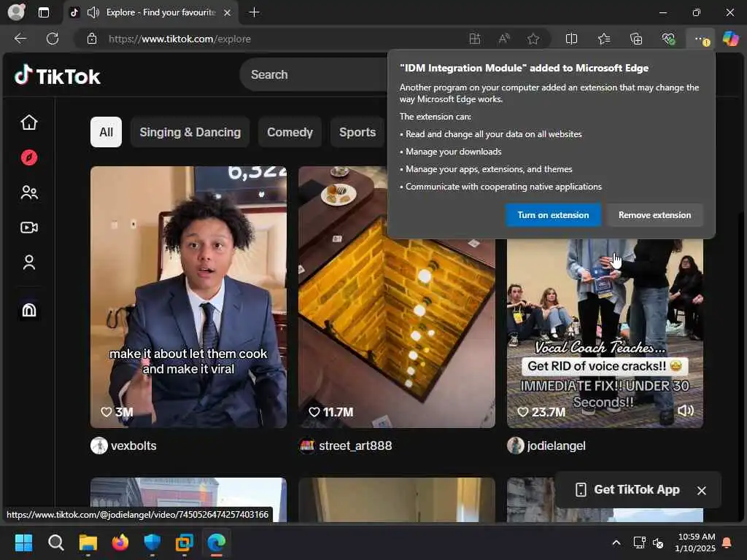The image size is (747, 560).
Task: Click Remove extension button
Action: point(654,215)
